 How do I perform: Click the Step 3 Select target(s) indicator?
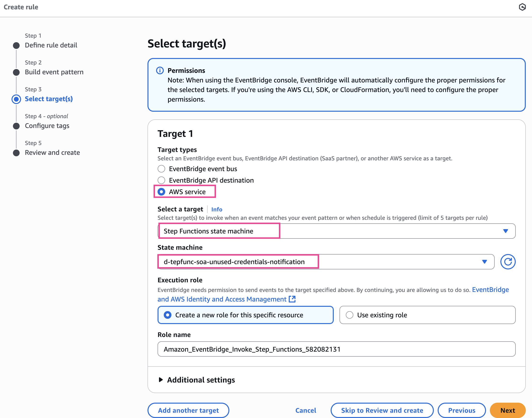(x=16, y=99)
